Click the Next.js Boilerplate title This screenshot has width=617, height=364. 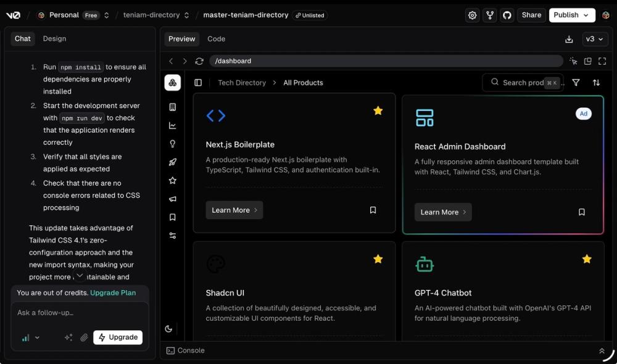point(240,144)
